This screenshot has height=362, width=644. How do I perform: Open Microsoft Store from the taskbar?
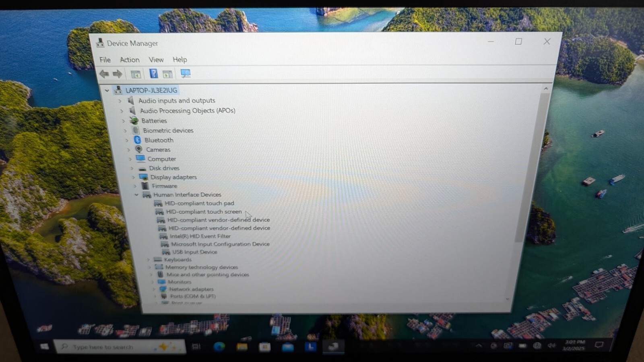point(264,347)
